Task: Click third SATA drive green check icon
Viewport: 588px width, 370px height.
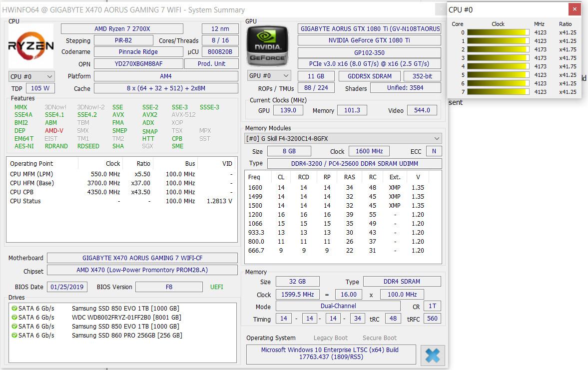Action: pos(14,326)
